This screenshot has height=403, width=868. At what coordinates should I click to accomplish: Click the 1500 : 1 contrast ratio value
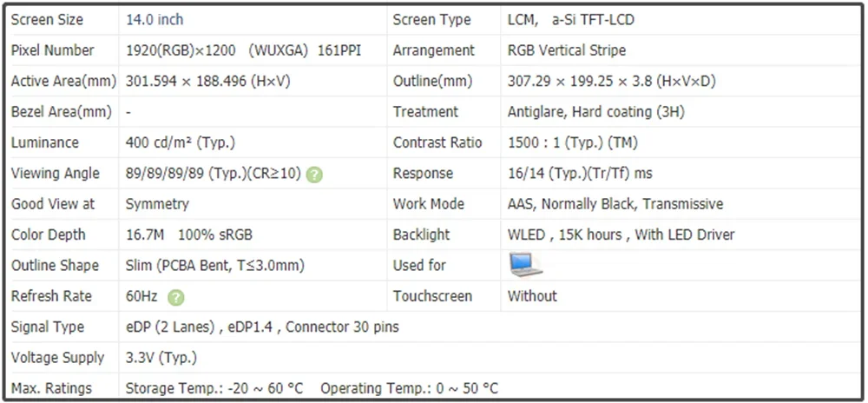(573, 142)
